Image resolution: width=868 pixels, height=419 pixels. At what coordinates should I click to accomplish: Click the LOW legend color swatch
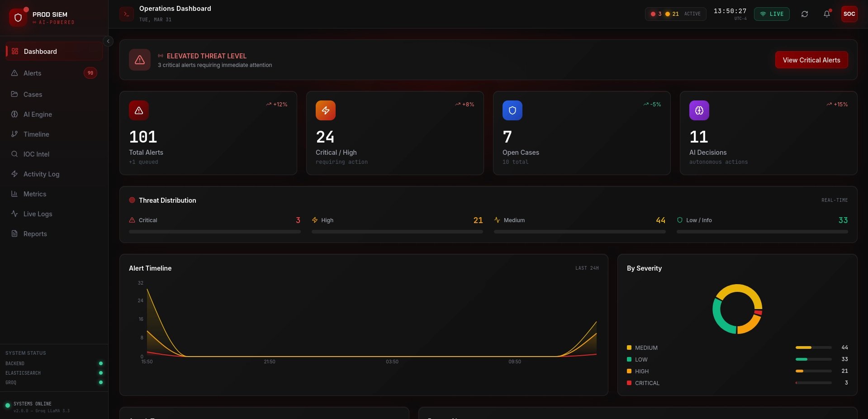629,359
